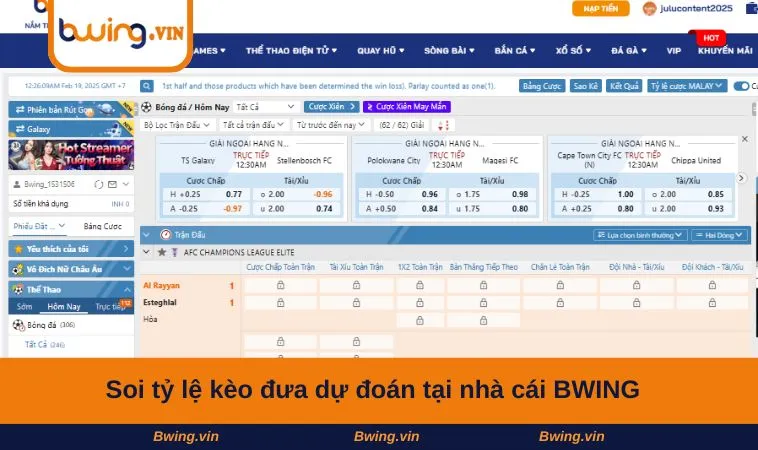Select Stellenbosch A -0.25 odds -0.97
This screenshot has height=450, width=758.
pyautogui.click(x=205, y=209)
